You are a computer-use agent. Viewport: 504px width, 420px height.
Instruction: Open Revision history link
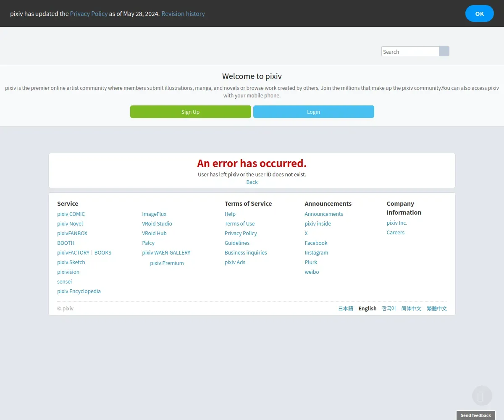[x=183, y=13]
